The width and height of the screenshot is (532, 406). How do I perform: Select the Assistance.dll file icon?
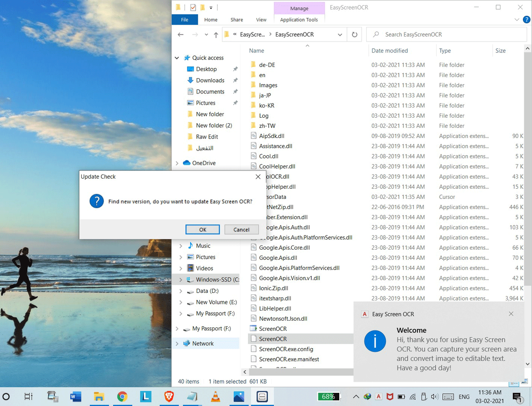[x=253, y=146]
